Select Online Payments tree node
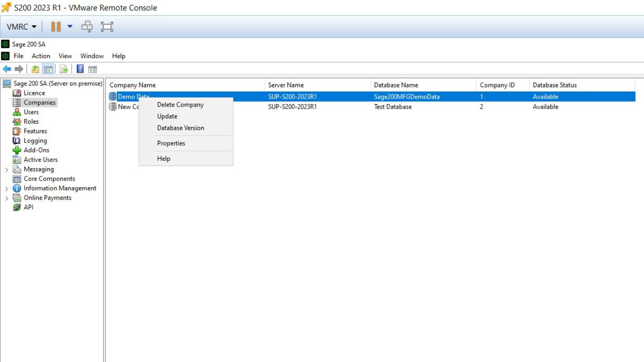The height and width of the screenshot is (362, 644). pos(48,198)
